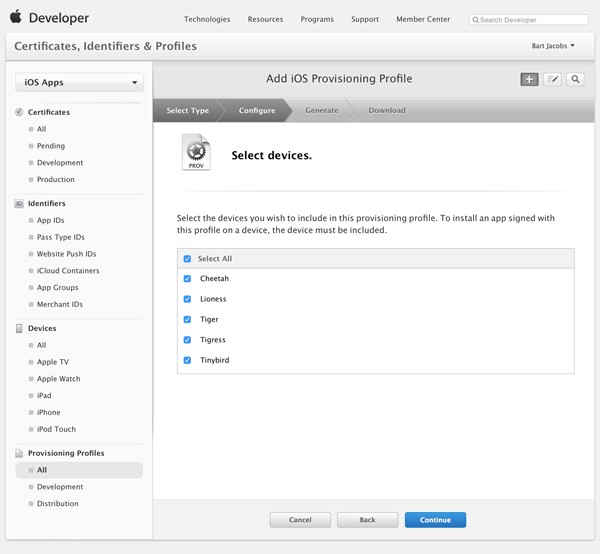Click the Back button
This screenshot has width=600, height=554.
[367, 520]
